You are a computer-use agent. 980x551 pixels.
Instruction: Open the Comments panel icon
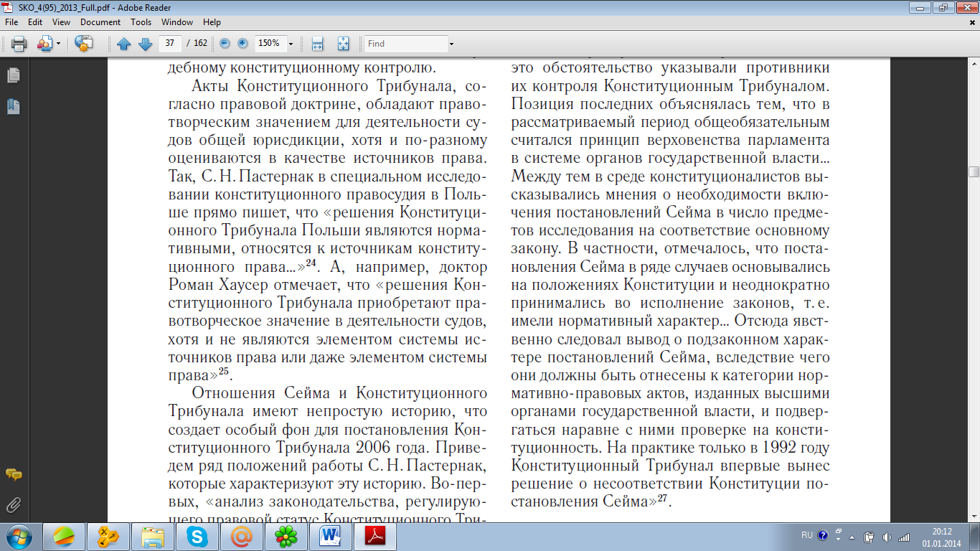13,475
